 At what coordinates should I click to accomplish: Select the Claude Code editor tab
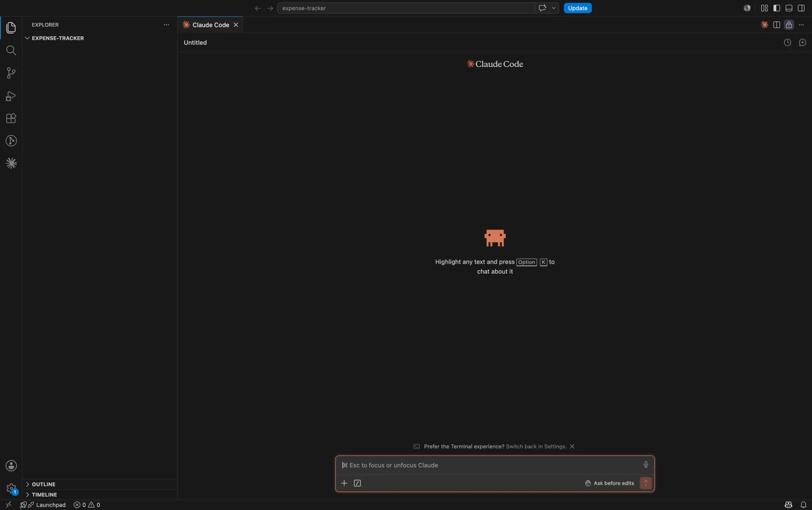[210, 25]
